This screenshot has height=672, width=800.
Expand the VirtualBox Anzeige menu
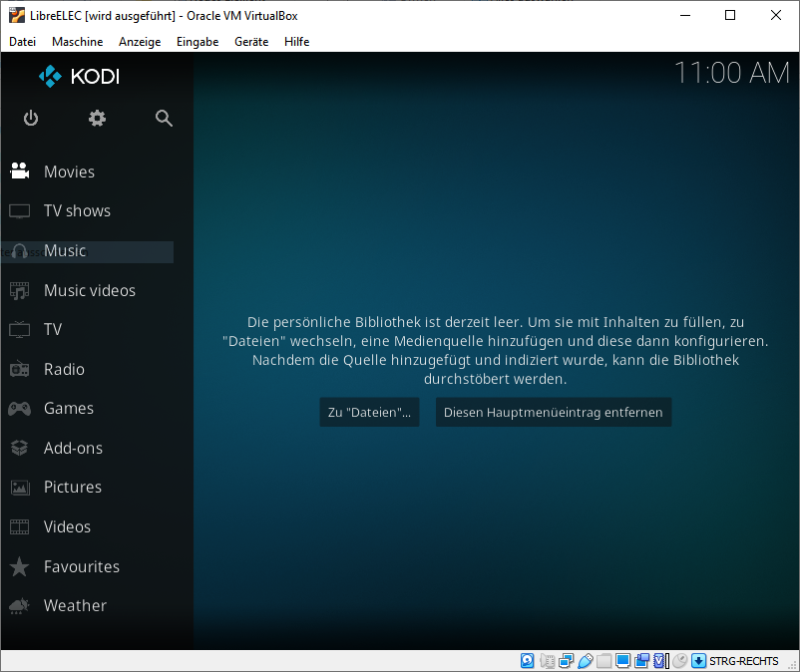tap(140, 42)
